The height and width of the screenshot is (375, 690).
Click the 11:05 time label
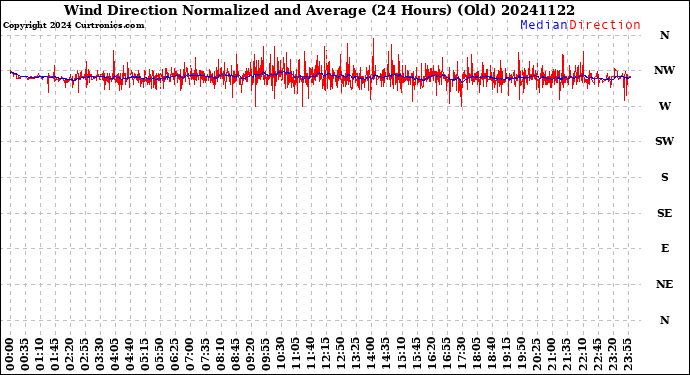[x=296, y=355]
